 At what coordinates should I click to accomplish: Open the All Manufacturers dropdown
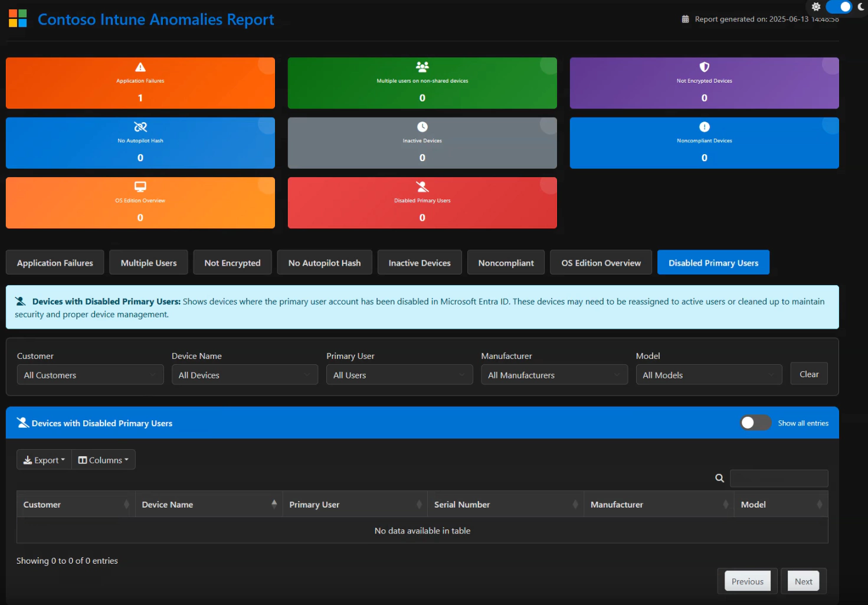click(x=553, y=374)
